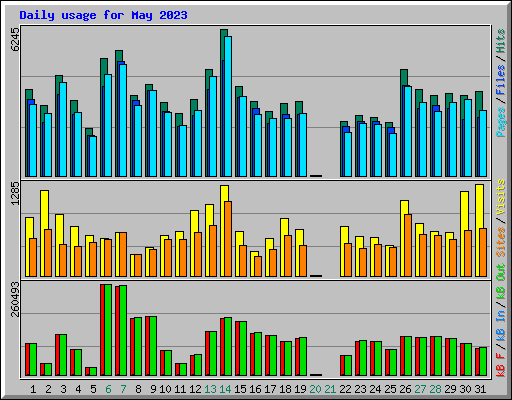Click the 'Pages' legend label
Image resolution: width=512 pixels, height=400 pixels.
[501, 122]
